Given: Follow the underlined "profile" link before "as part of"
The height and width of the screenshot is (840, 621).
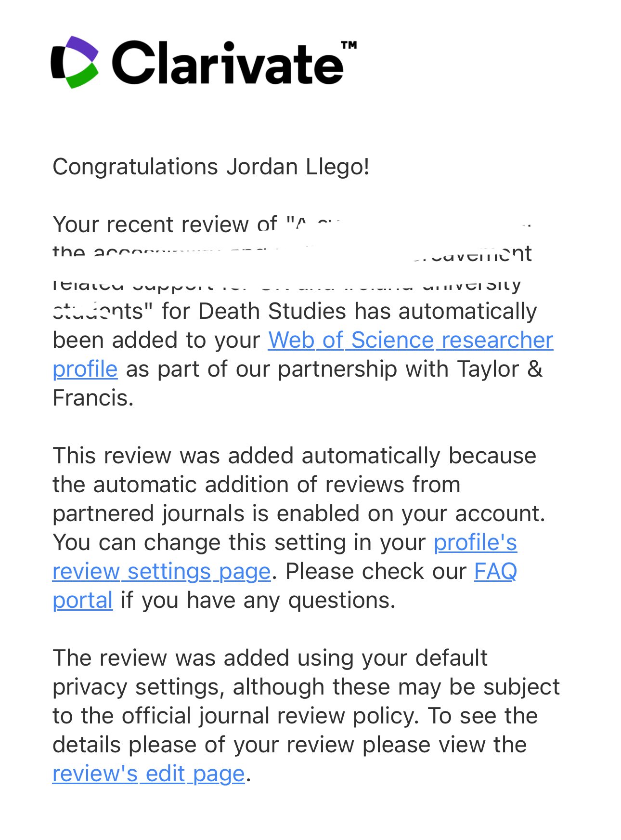Looking at the screenshot, I should point(85,369).
